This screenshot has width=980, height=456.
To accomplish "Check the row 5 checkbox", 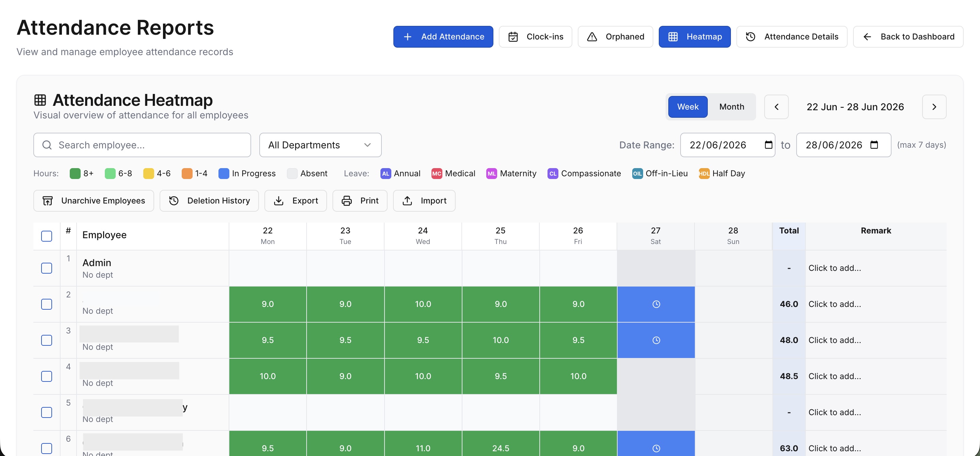I will [x=46, y=412].
